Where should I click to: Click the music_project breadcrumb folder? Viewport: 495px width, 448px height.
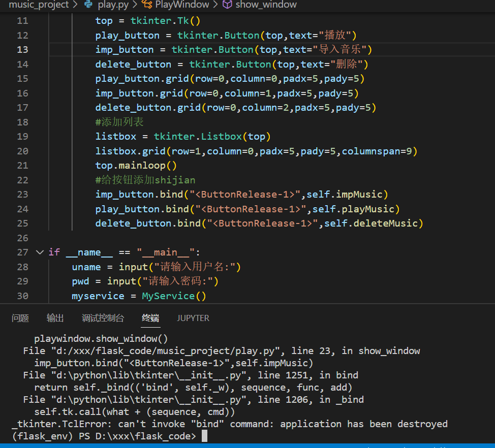point(39,5)
